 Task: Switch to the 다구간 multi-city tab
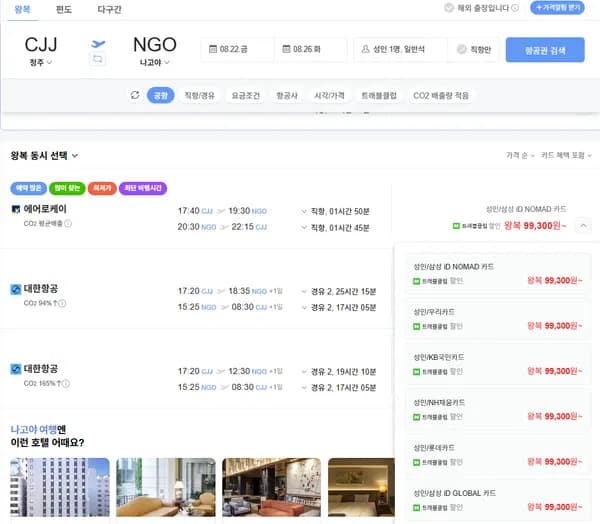[109, 9]
